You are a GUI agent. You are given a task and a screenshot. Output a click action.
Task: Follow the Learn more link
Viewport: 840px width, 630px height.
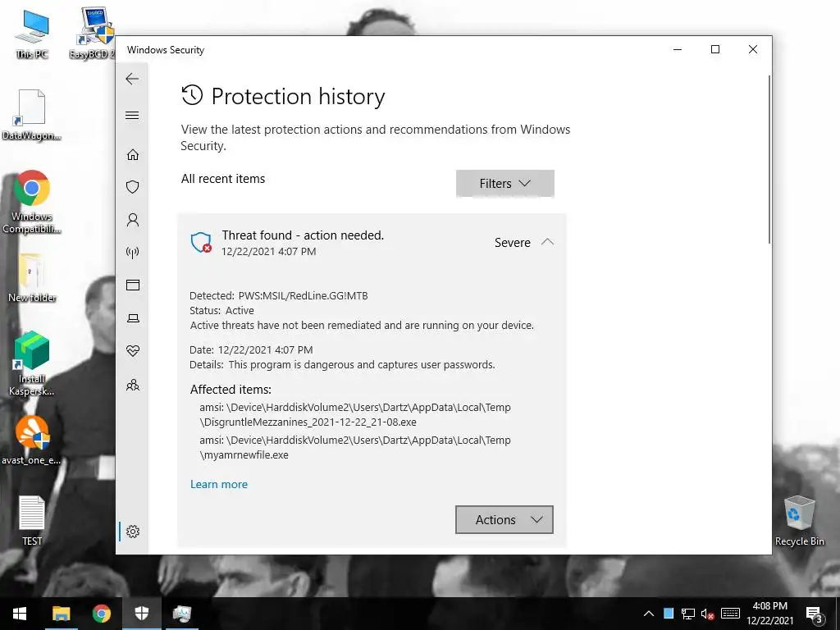(218, 484)
